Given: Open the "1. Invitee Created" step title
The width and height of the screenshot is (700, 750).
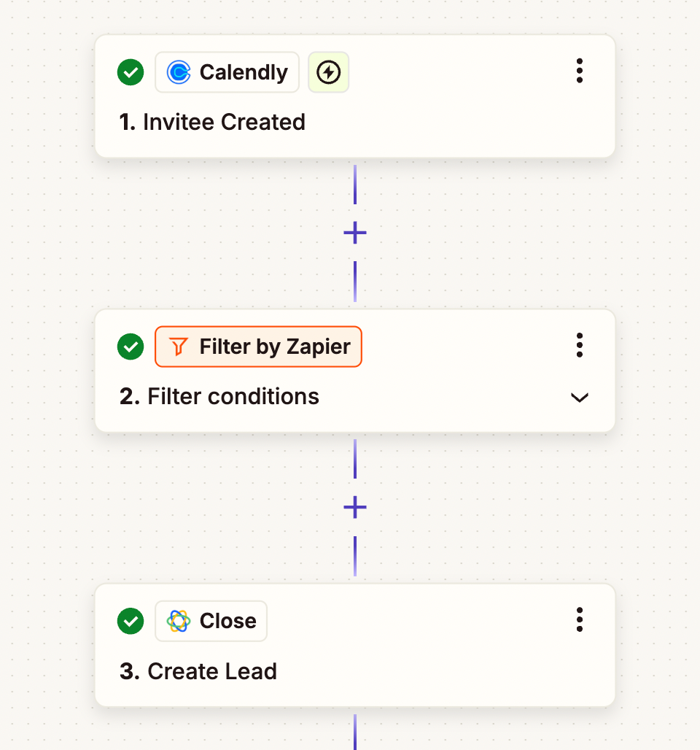Looking at the screenshot, I should [x=212, y=122].
